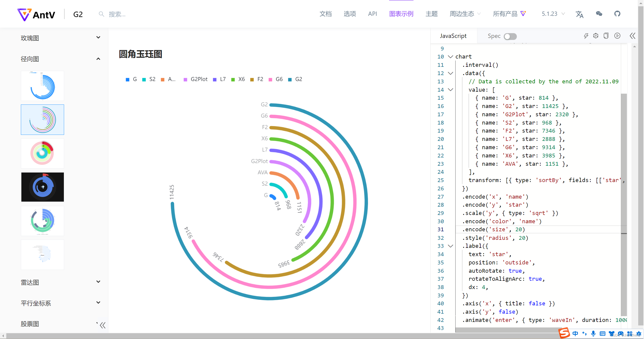Image resolution: width=644 pixels, height=339 pixels.
Task: Toggle G legend item
Action: click(131, 79)
